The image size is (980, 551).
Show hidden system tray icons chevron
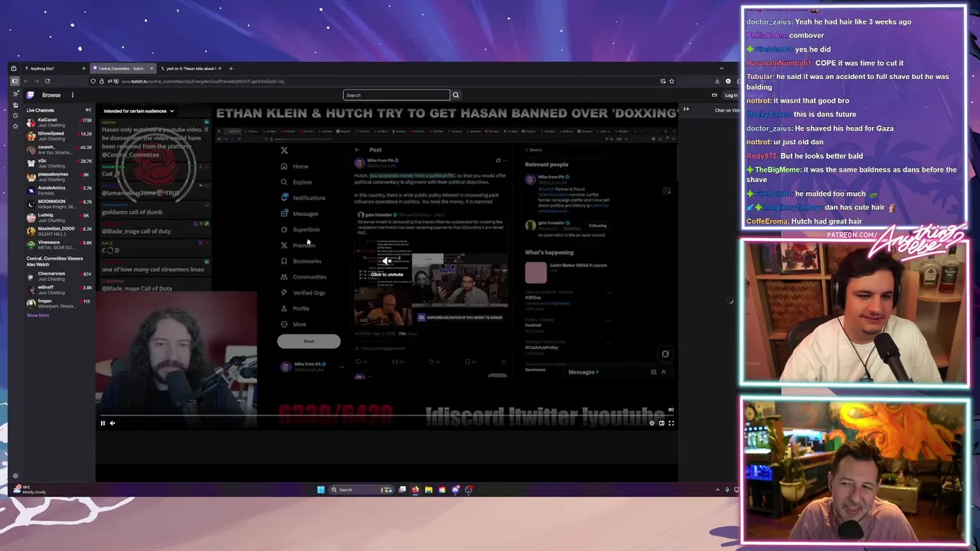tap(717, 490)
